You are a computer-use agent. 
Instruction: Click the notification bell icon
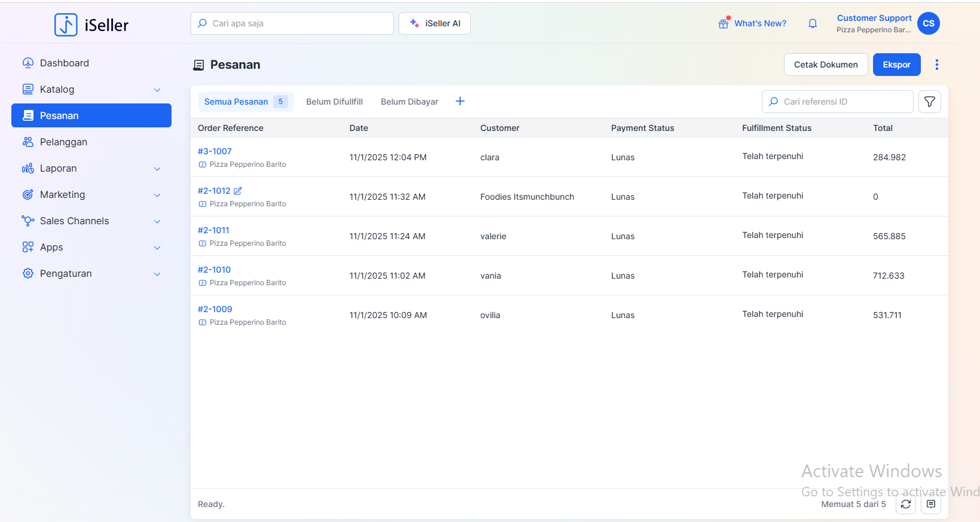pyautogui.click(x=812, y=23)
